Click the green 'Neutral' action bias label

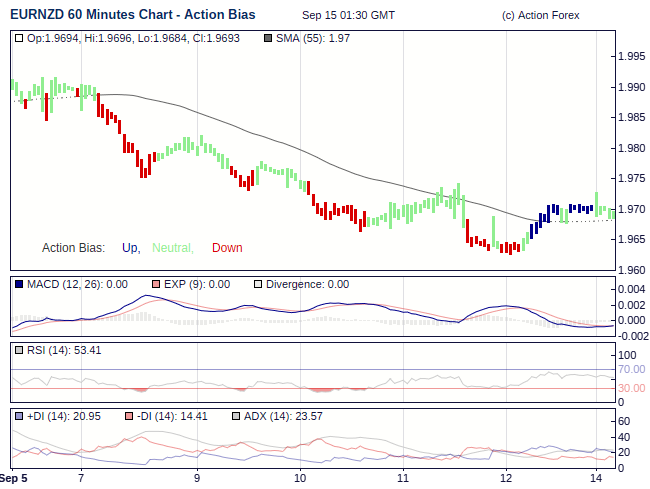tap(172, 248)
